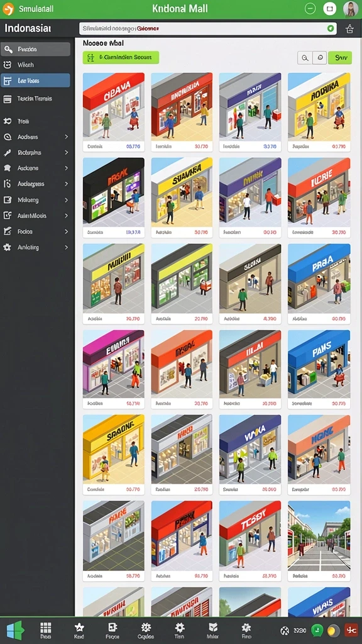Expand the Aodcaras sidebar chevron
The width and height of the screenshot is (362, 644).
coord(67,136)
